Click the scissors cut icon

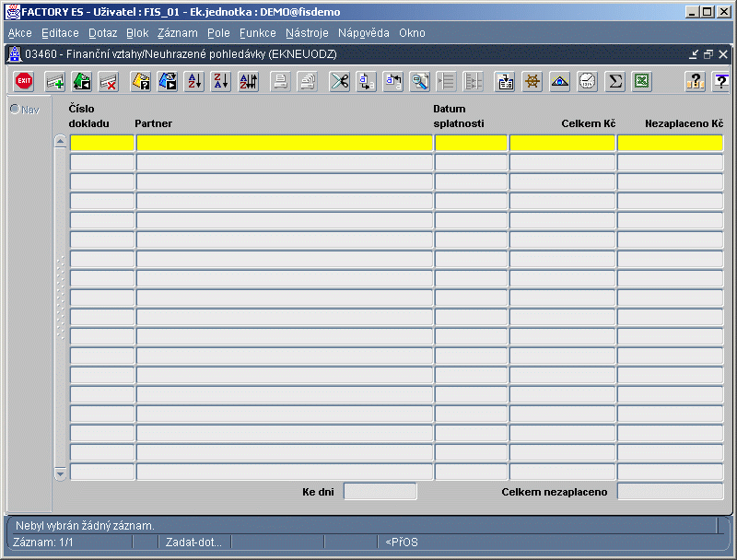point(339,81)
